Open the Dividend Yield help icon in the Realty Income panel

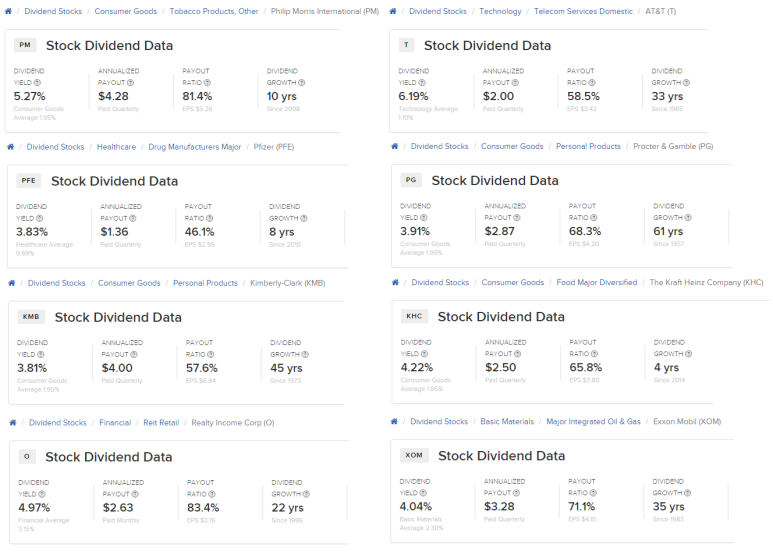tap(42, 494)
